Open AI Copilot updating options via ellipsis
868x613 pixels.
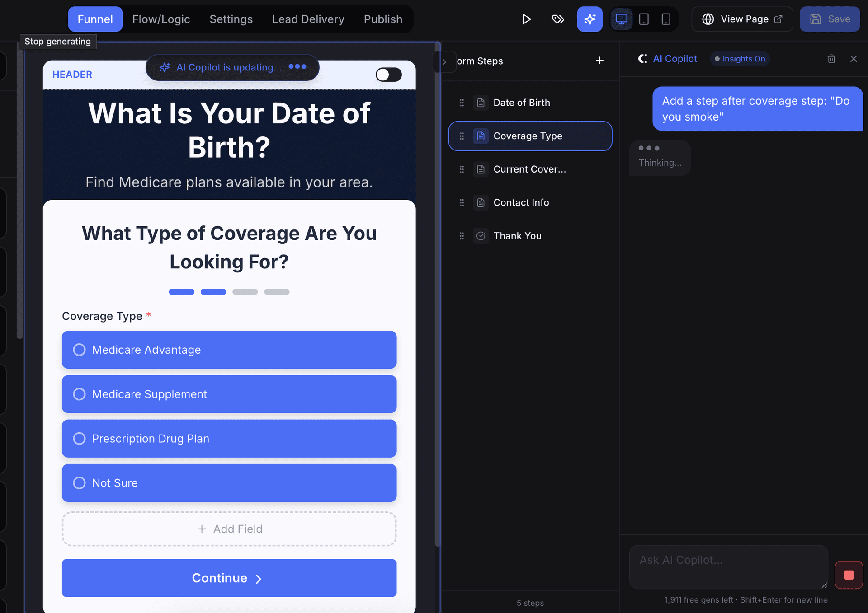tap(297, 67)
